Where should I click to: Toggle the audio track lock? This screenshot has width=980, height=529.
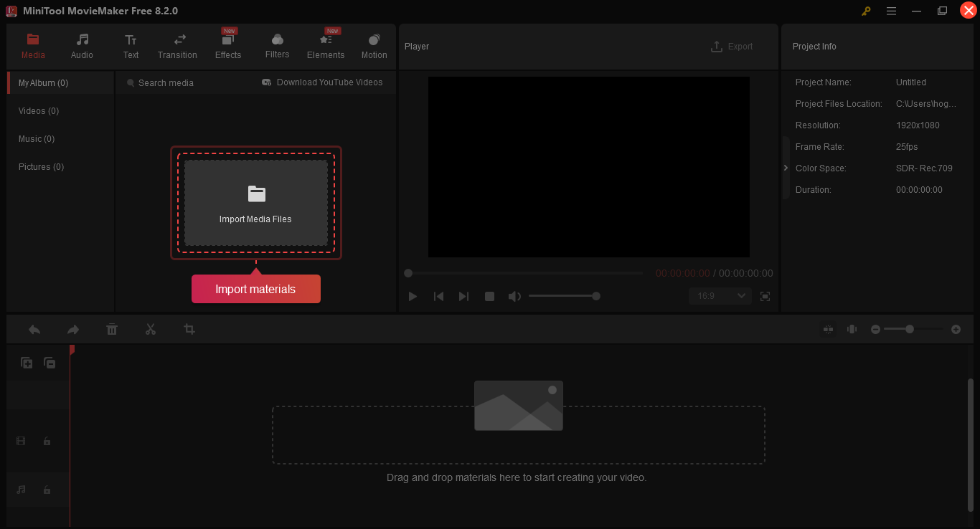tap(47, 490)
